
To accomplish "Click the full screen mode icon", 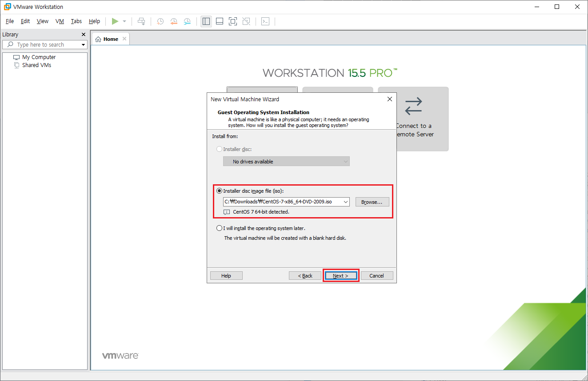I will pyautogui.click(x=233, y=21).
